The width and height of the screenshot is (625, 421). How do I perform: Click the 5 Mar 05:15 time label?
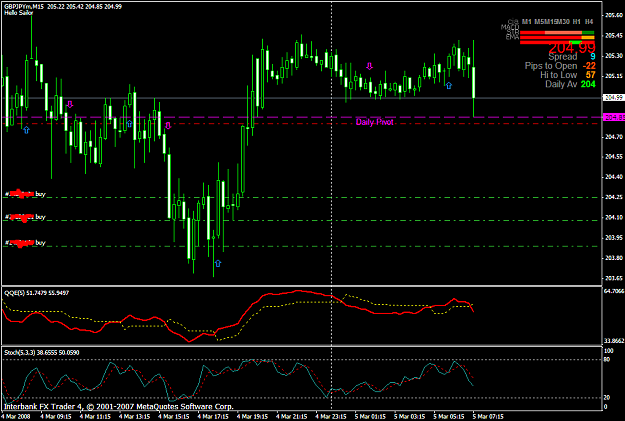[x=449, y=417]
